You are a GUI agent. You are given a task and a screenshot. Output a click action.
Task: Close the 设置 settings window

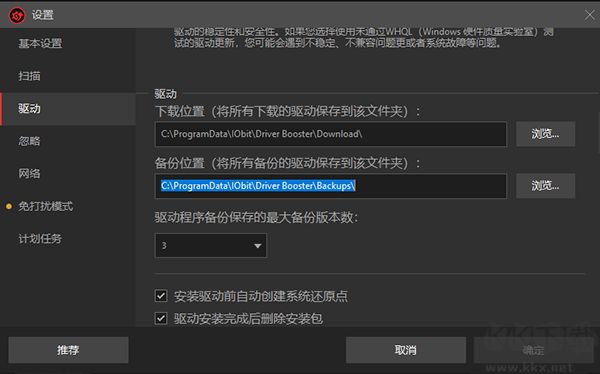(590, 15)
